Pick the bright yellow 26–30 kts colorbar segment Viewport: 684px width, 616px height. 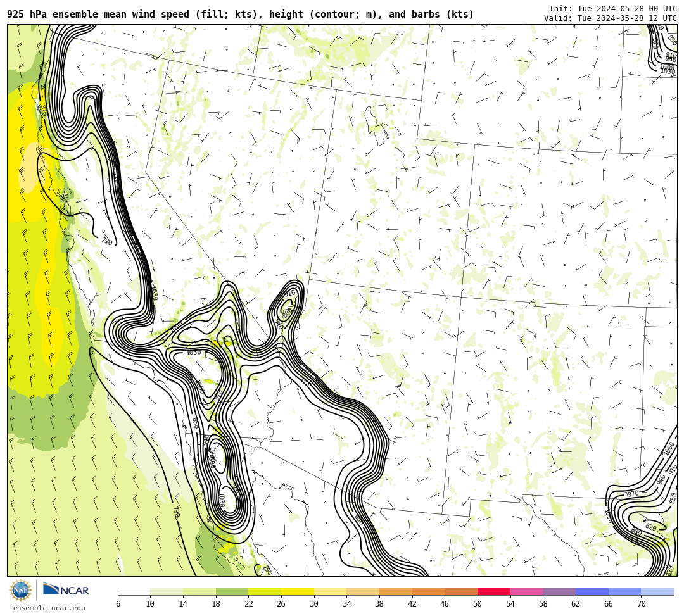pos(298,591)
